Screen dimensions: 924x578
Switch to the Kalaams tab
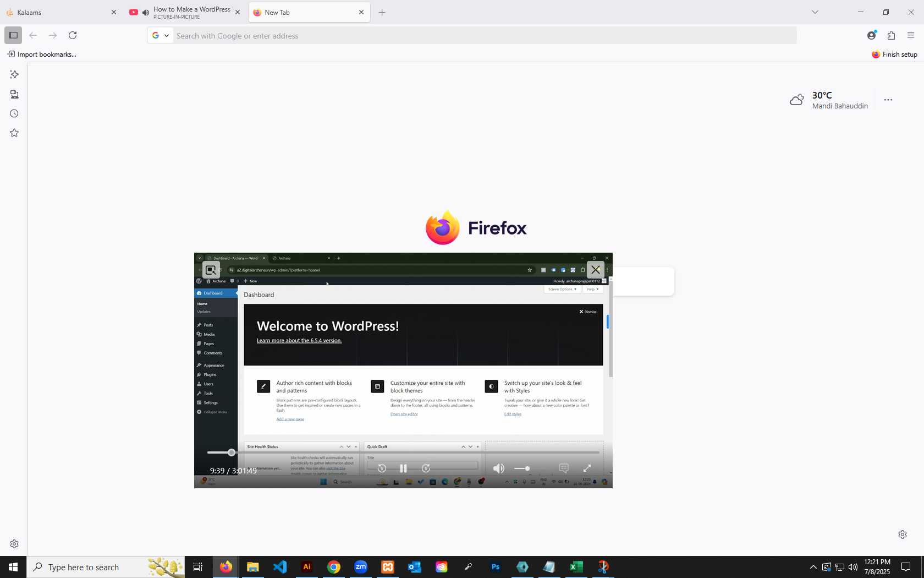click(62, 12)
